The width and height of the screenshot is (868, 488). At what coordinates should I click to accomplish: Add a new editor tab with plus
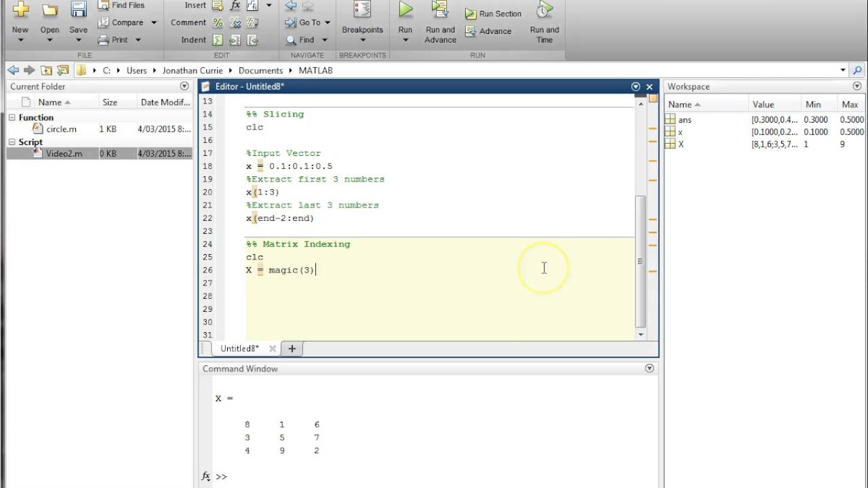(292, 348)
